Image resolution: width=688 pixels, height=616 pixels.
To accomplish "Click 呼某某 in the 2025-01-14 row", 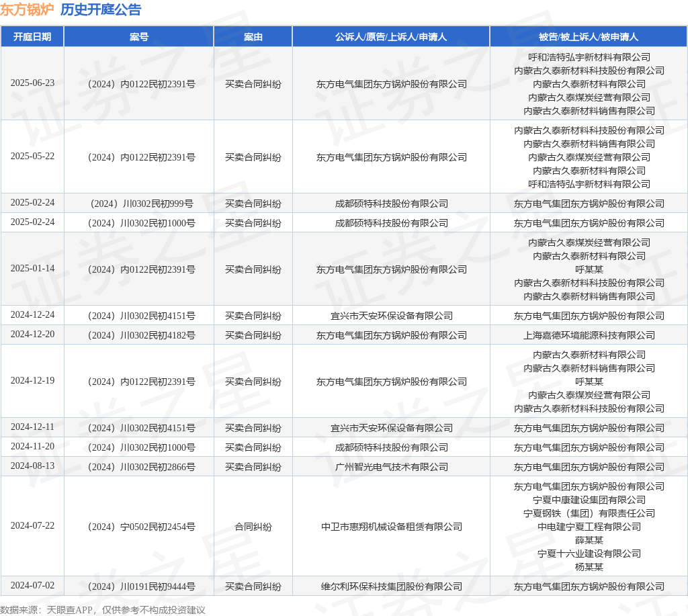I will [589, 269].
